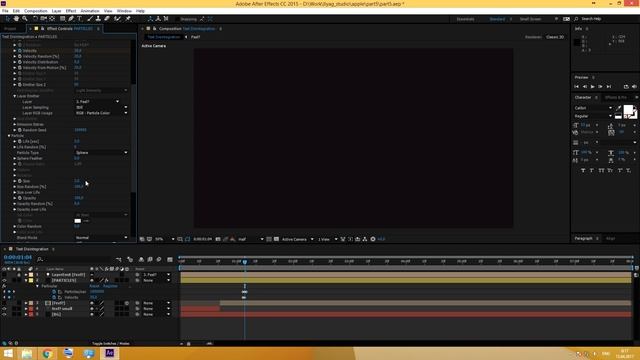Select the Eraser tool

(107, 19)
